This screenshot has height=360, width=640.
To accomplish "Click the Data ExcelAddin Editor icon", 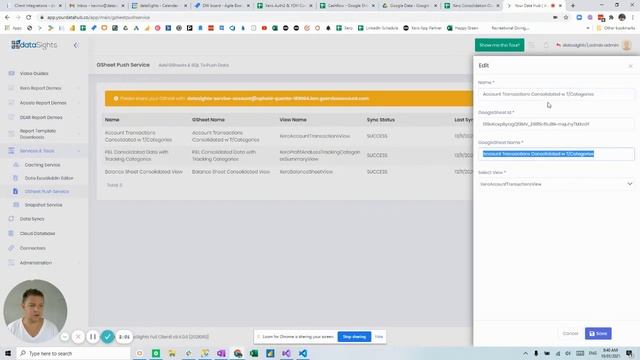I will click(x=16, y=178).
